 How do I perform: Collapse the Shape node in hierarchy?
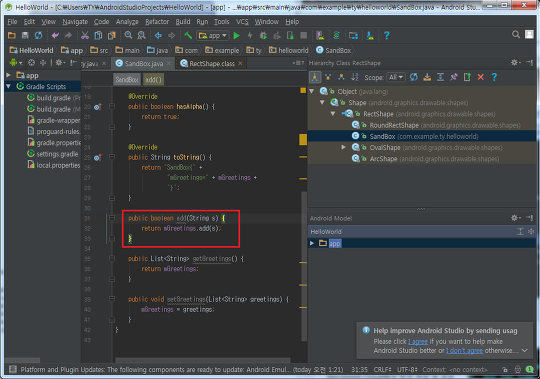point(322,103)
